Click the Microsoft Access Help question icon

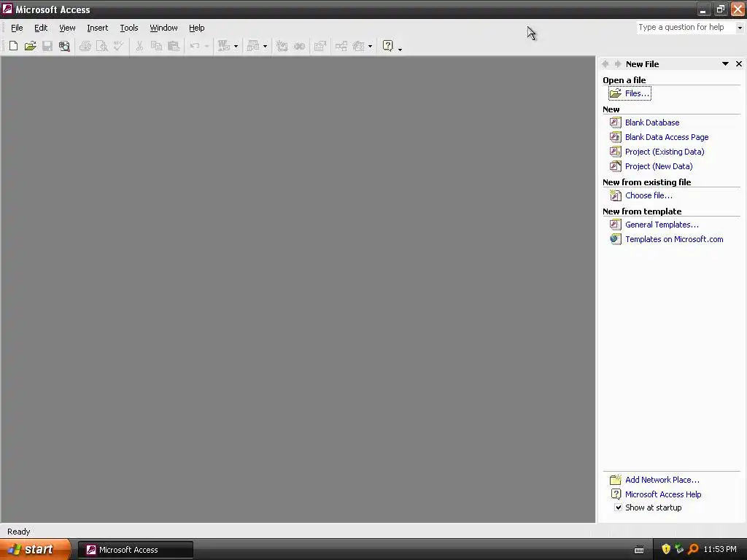click(388, 46)
